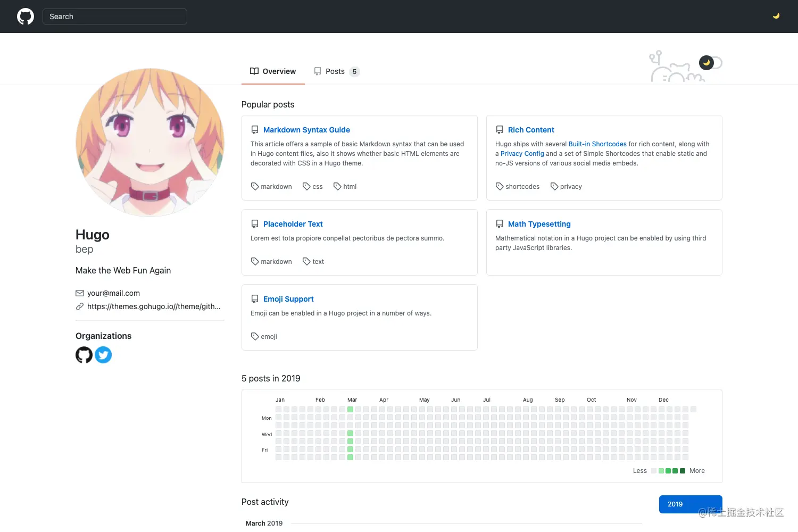The width and height of the screenshot is (798, 532).
Task: Click the bep username text
Action: click(x=85, y=249)
